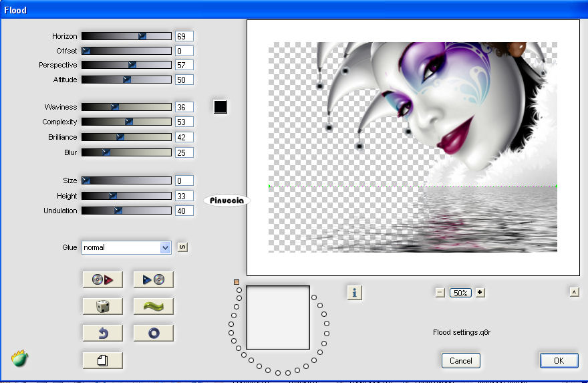This screenshot has height=383, width=588.
Task: Click the Altitude value field 50
Action: coord(184,80)
